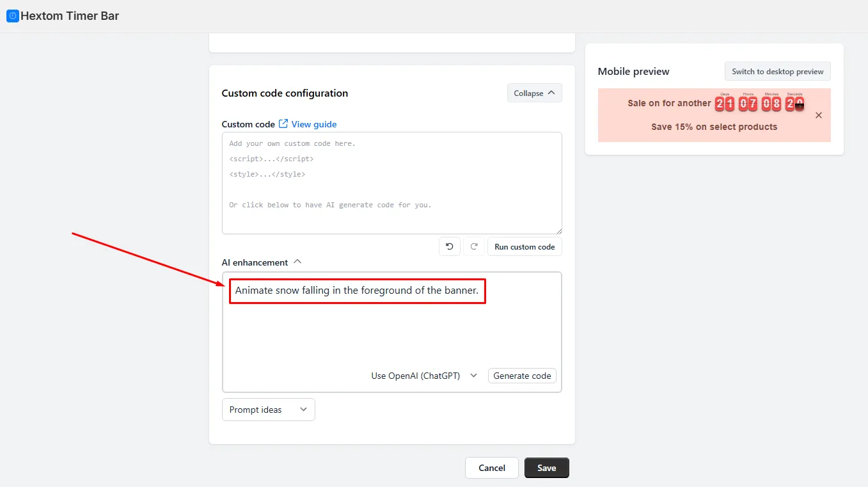This screenshot has width=868, height=487.
Task: Click the Generate code button
Action: [x=522, y=376]
